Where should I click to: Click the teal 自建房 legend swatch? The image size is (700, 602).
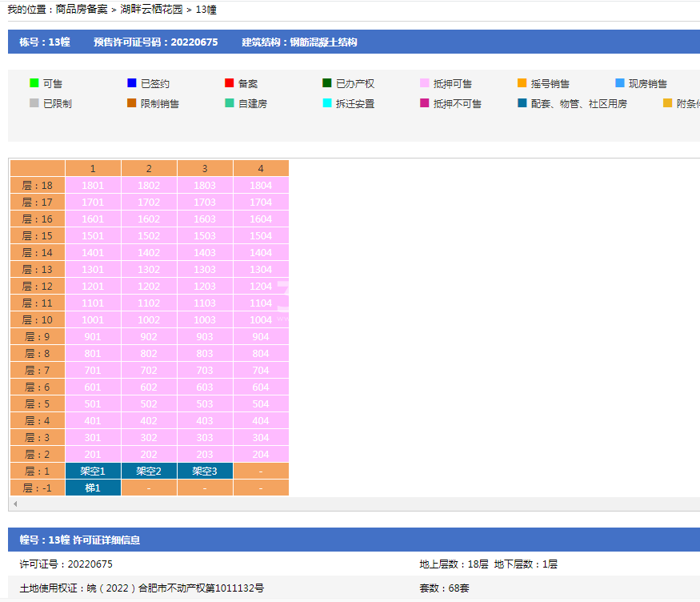click(230, 103)
